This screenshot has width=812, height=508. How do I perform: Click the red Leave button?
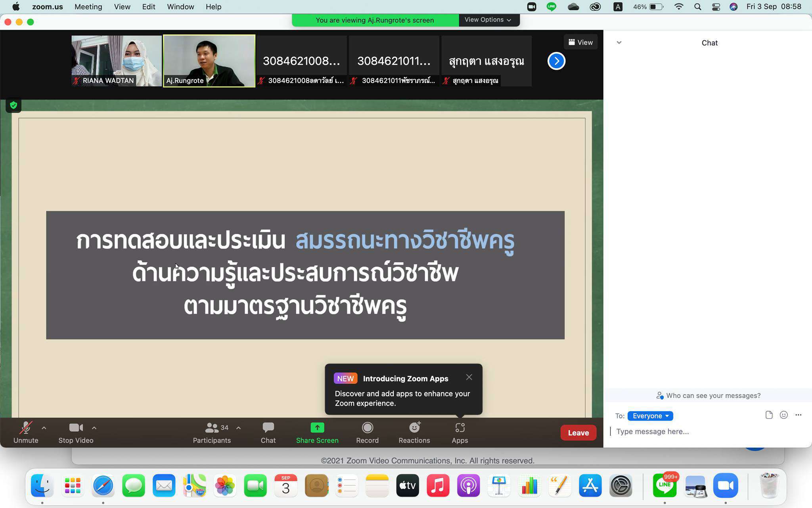coord(578,433)
